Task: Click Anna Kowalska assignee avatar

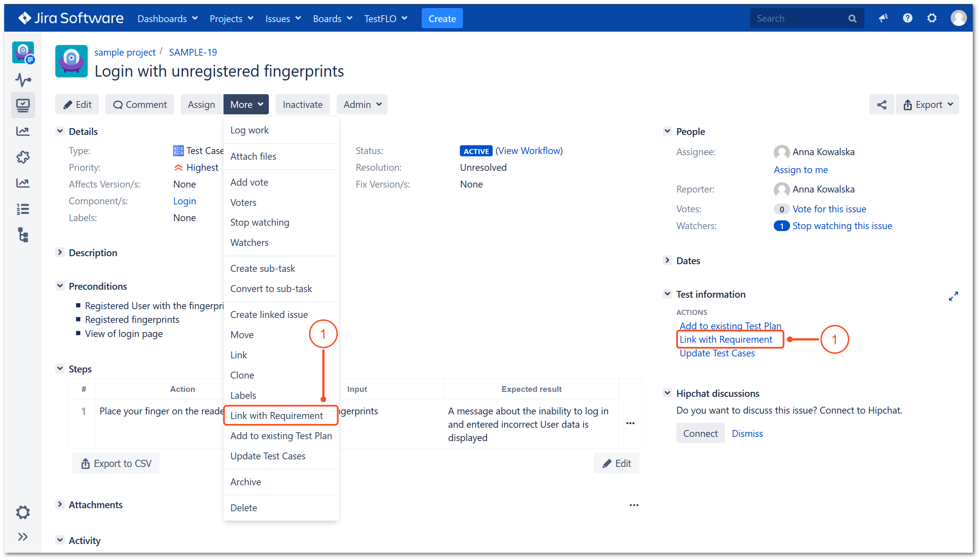Action: click(781, 152)
